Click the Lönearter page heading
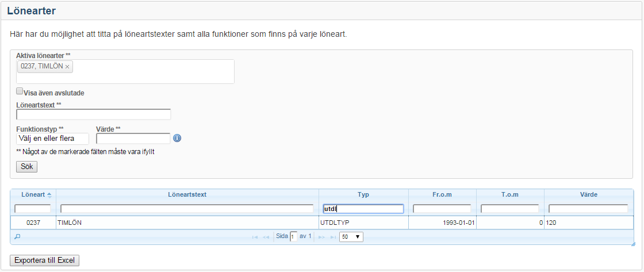This screenshot has width=644, height=272. click(32, 11)
